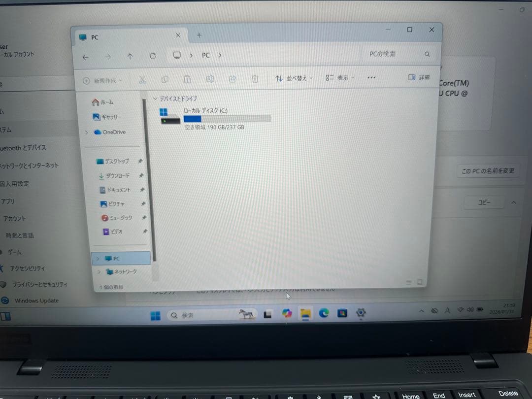Open the 並べ替え sort dropdown
This screenshot has width=532, height=399.
294,78
